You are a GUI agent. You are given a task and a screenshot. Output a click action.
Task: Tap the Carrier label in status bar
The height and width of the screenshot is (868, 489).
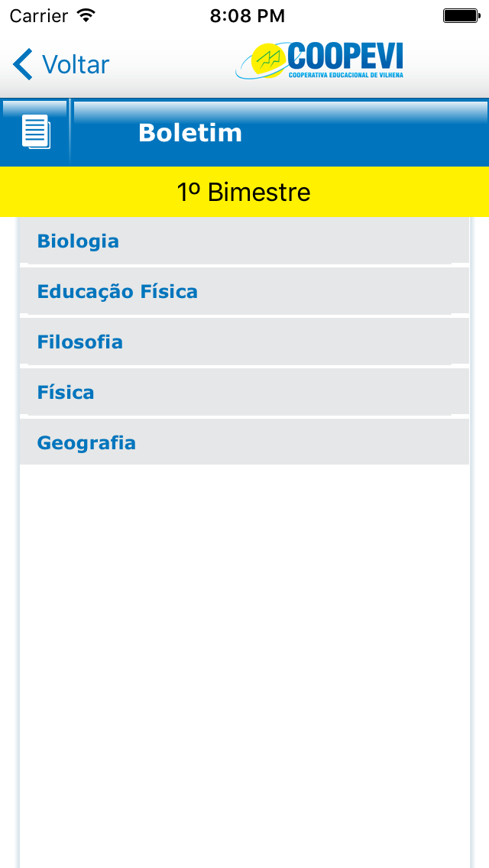(x=37, y=15)
